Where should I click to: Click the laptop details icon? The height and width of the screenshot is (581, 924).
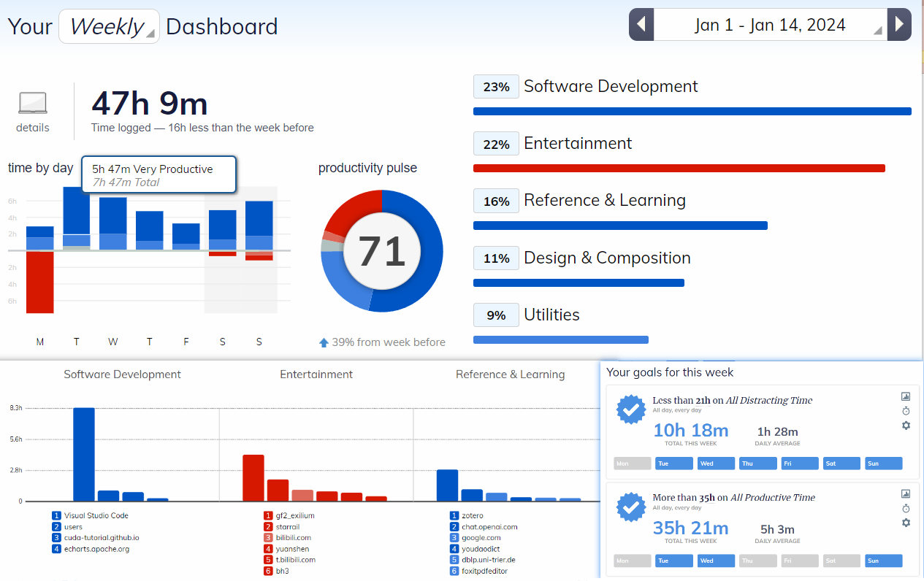[x=33, y=104]
